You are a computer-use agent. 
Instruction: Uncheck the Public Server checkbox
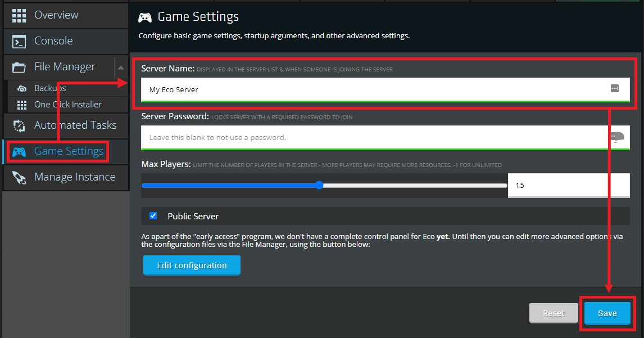point(153,215)
